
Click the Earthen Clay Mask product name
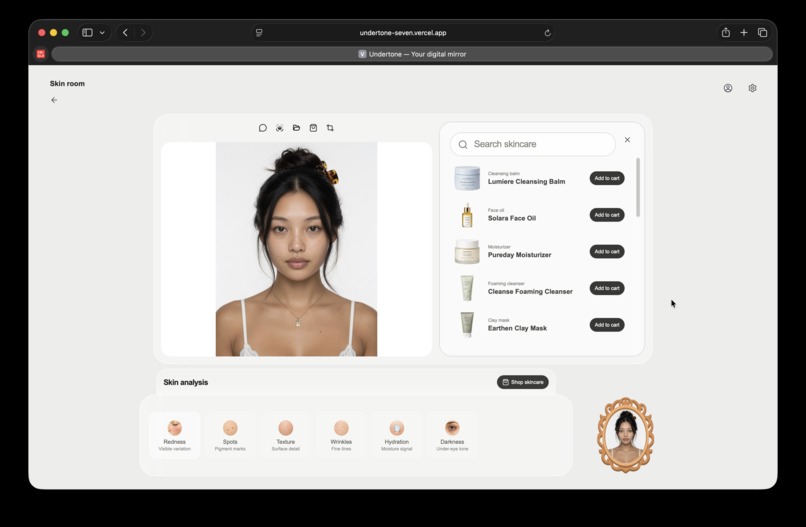point(517,328)
